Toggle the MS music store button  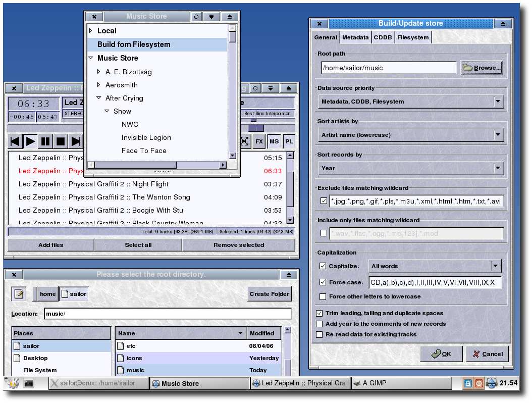(274, 141)
